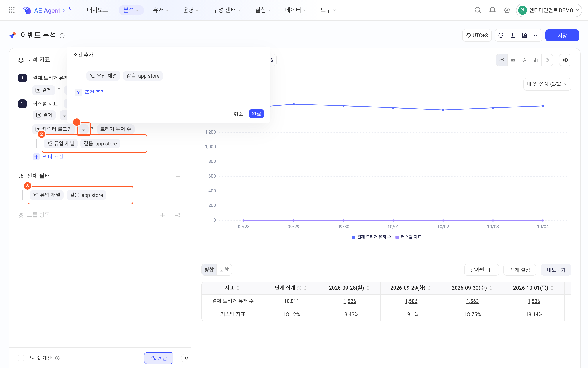Screen dimensions: 588x368
Task: Click the report chart file icon
Action: pyautogui.click(x=524, y=36)
